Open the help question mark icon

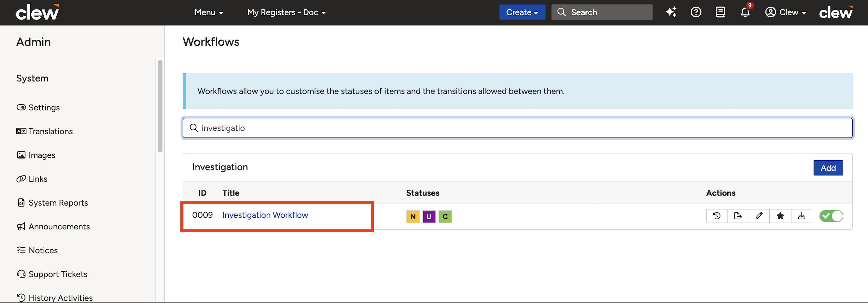pyautogui.click(x=696, y=12)
